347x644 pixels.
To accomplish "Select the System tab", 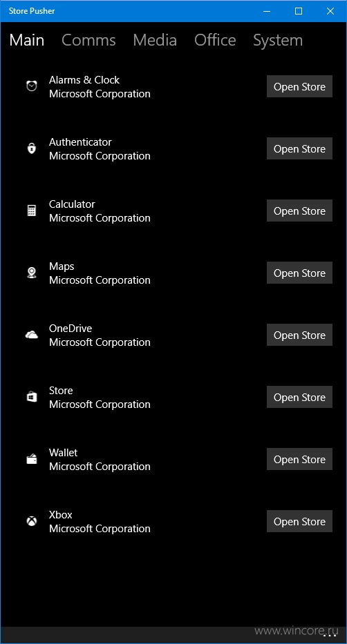I will (278, 40).
